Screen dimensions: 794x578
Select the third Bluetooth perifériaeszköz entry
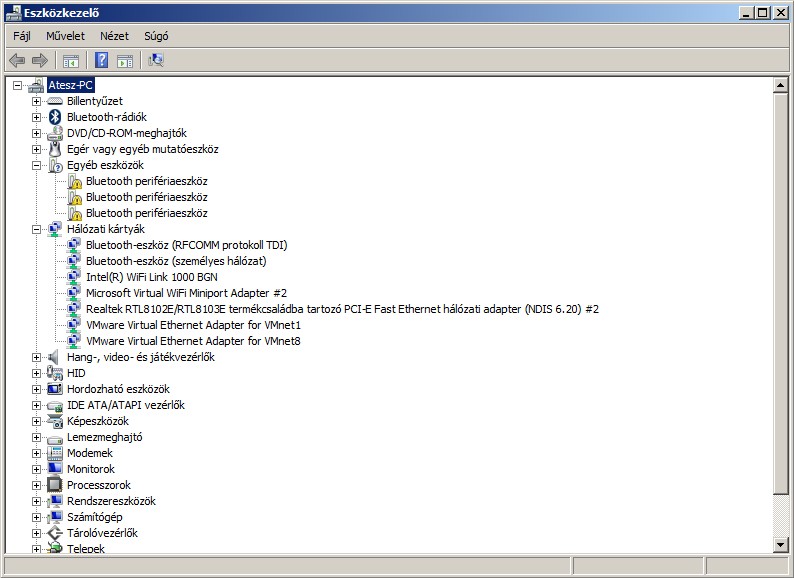(147, 213)
